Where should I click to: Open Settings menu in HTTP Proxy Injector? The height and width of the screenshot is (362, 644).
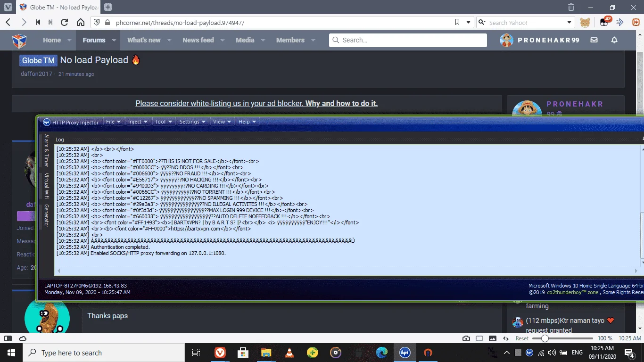click(192, 122)
